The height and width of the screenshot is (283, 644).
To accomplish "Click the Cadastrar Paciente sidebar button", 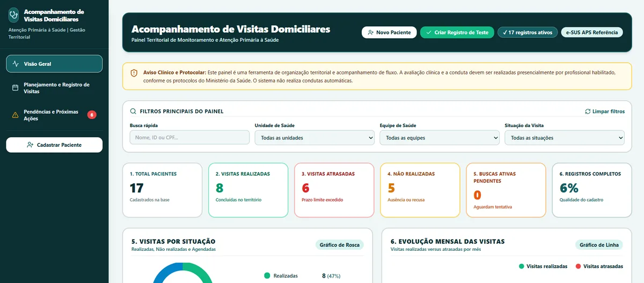I will coord(54,145).
